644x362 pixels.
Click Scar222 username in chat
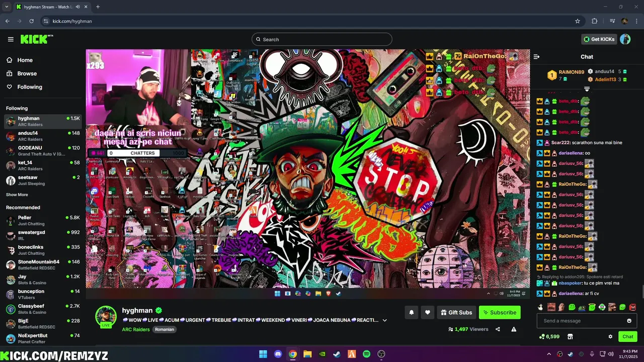tap(560, 143)
